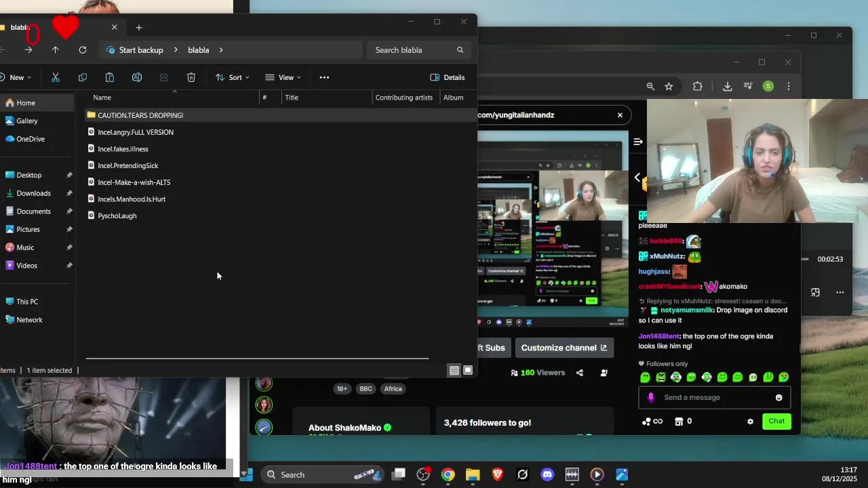Viewport: 868px width, 488px height.
Task: Click Send a message chat field
Action: pos(714,397)
